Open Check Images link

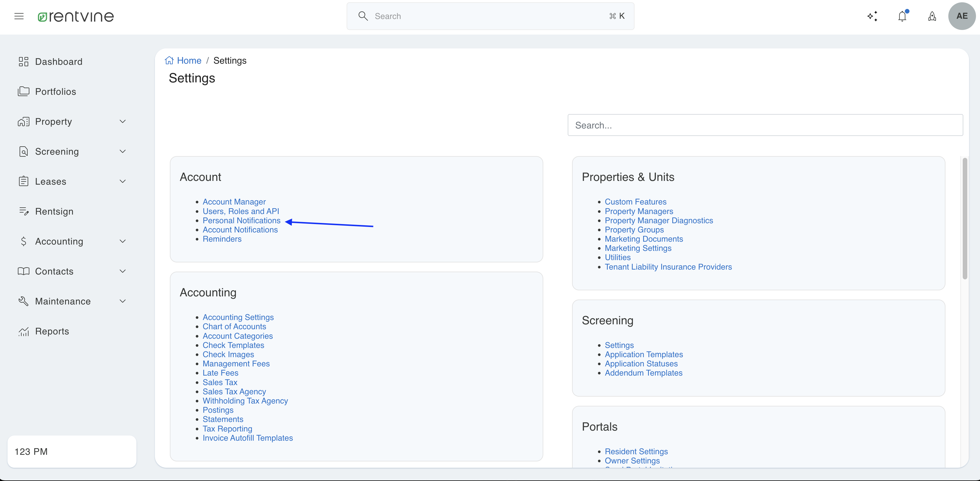tap(228, 354)
